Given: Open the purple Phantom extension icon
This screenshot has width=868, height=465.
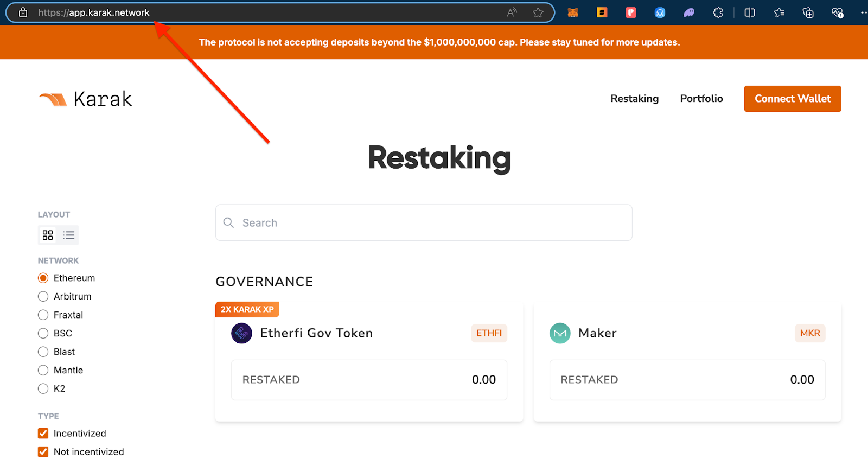Looking at the screenshot, I should [689, 12].
